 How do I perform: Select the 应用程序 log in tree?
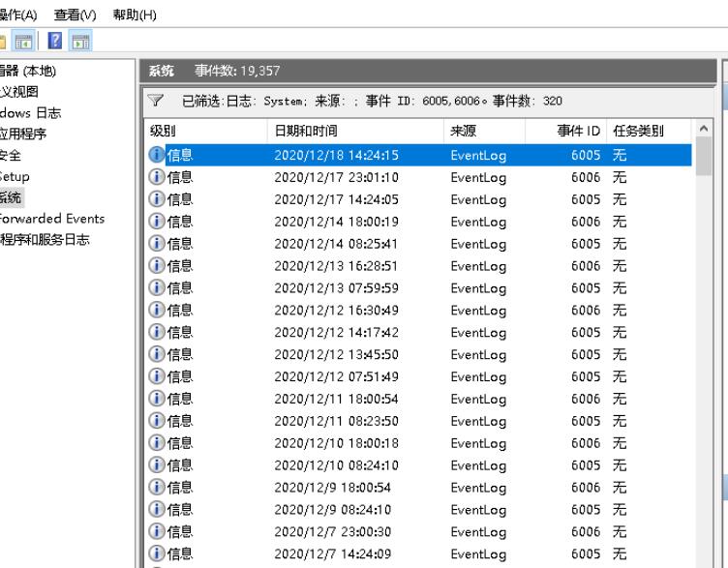(23, 135)
